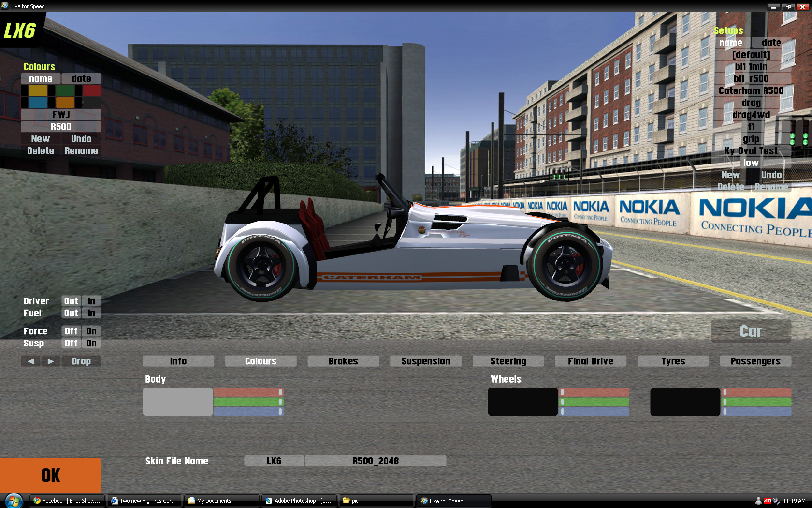This screenshot has height=508, width=812.
Task: Select the f1 setup
Action: 751,127
